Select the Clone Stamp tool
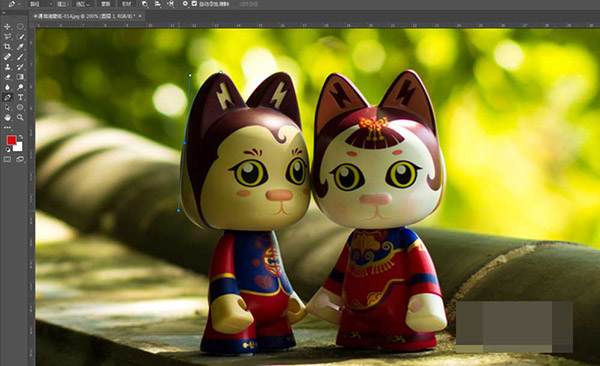600x366 pixels. [7, 67]
